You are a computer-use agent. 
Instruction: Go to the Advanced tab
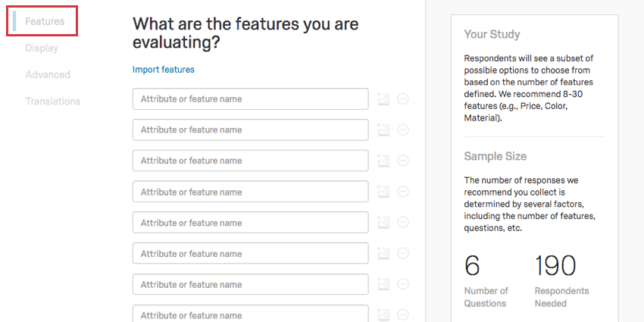click(x=47, y=74)
